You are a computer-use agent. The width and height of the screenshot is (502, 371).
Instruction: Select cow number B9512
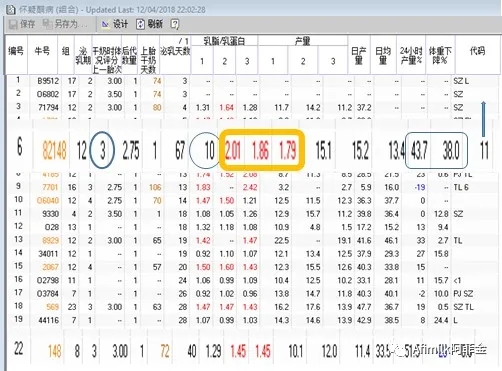coord(48,81)
